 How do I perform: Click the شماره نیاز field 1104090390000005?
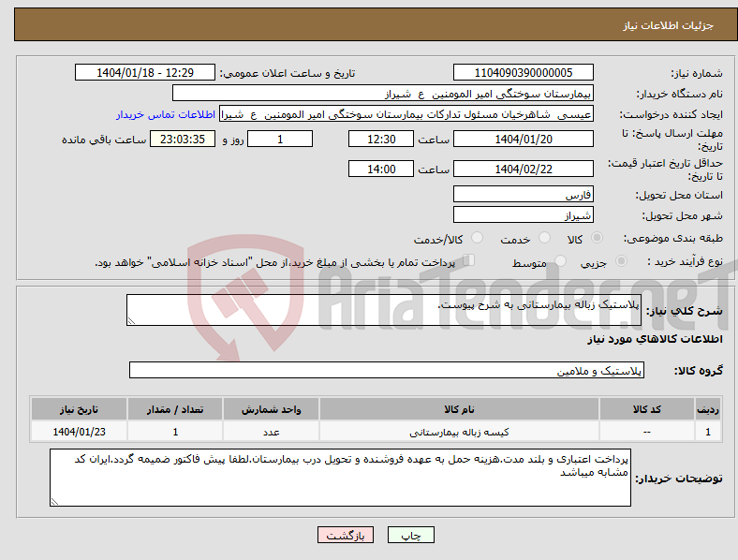click(x=523, y=72)
